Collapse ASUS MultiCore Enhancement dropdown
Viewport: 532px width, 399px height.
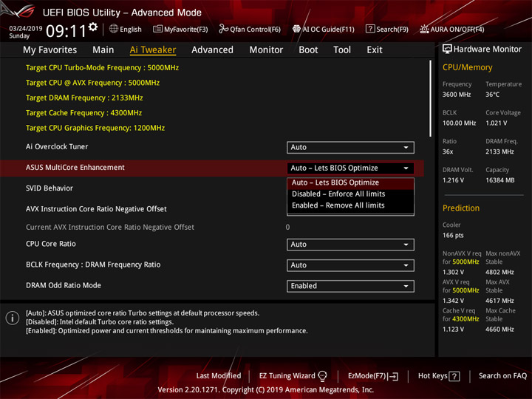point(350,168)
